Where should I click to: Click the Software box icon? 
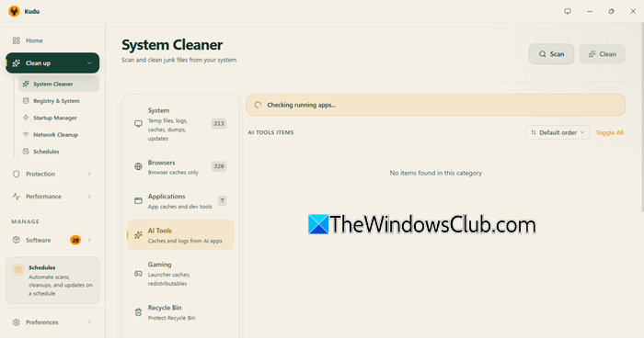click(x=16, y=240)
